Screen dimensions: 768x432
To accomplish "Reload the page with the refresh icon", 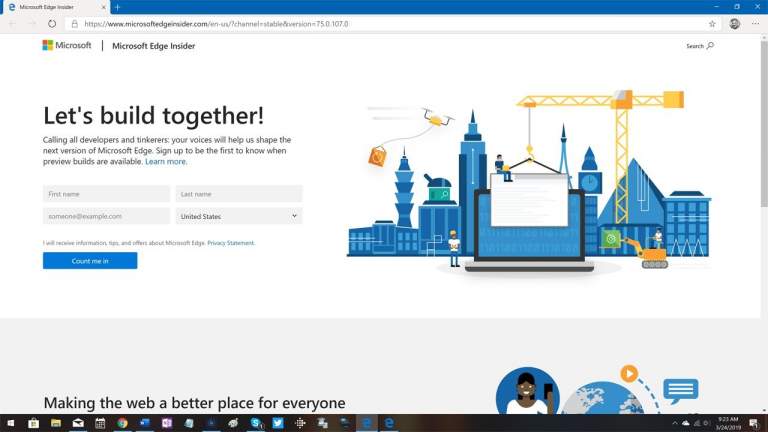I will (52, 24).
